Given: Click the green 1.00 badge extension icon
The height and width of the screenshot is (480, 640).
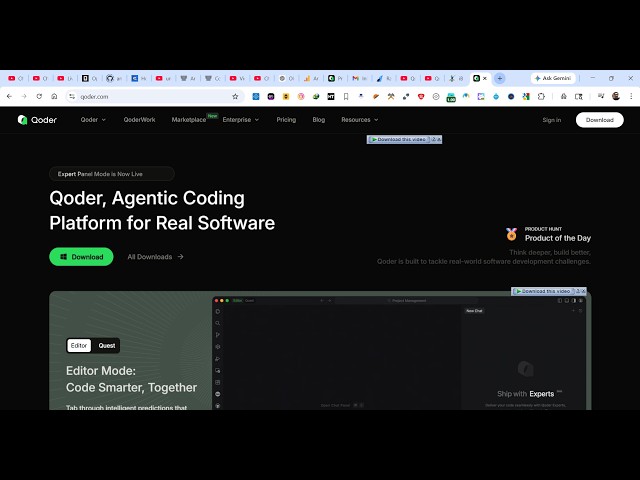Looking at the screenshot, I should pyautogui.click(x=451, y=97).
